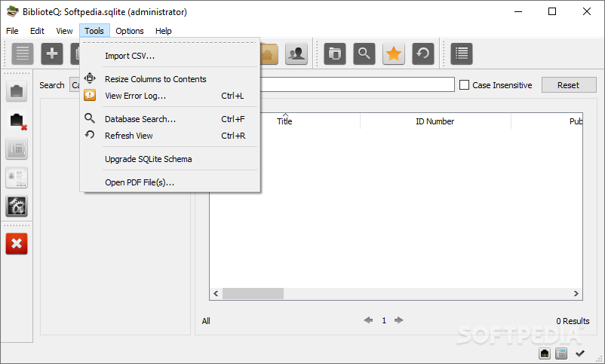The image size is (605, 364).
Task: Click the gear settings sidebar icon
Action: point(17,206)
